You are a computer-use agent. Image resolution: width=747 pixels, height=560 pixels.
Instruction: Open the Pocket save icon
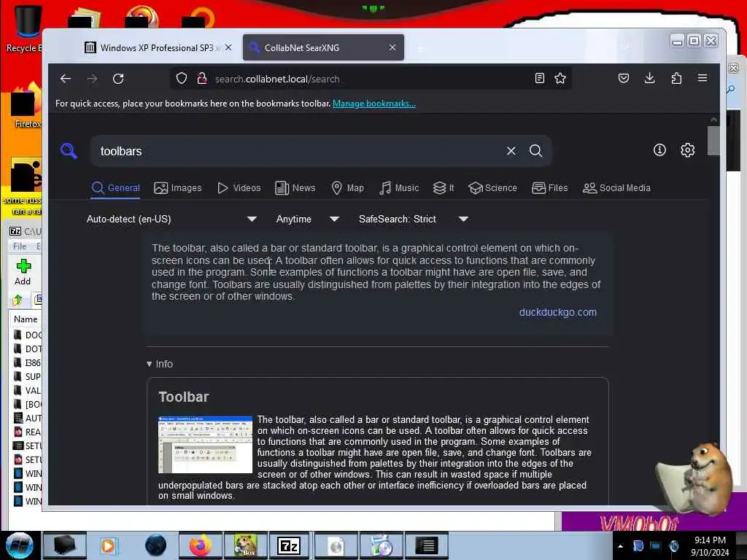point(624,78)
